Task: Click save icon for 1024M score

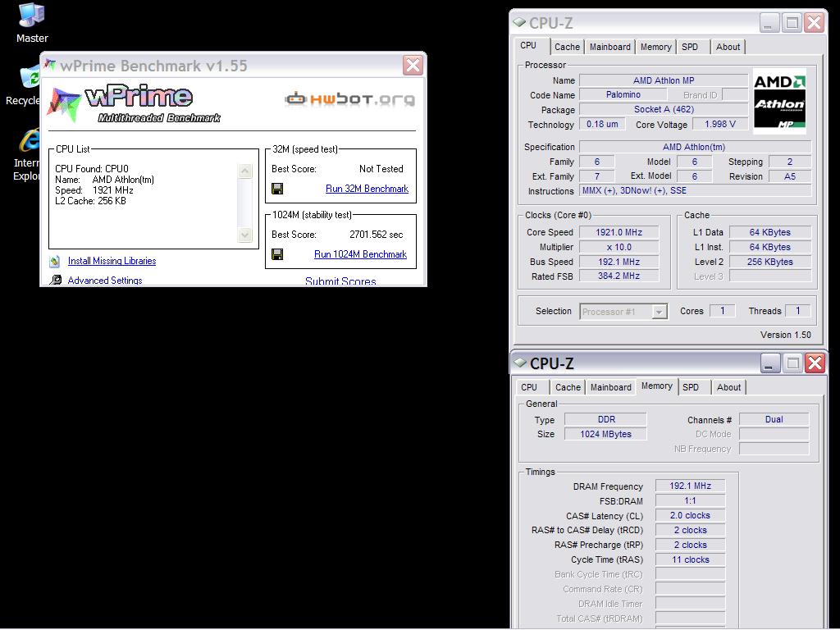Action: point(277,254)
